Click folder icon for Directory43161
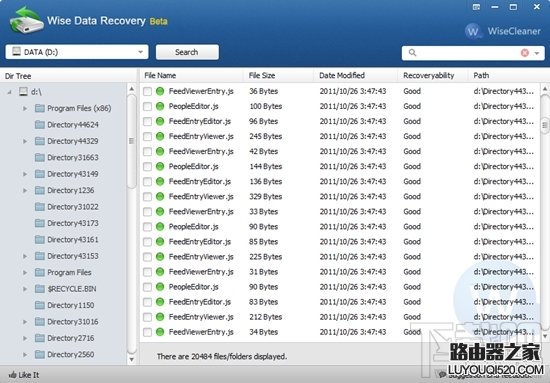The width and height of the screenshot is (550, 383). [x=40, y=240]
